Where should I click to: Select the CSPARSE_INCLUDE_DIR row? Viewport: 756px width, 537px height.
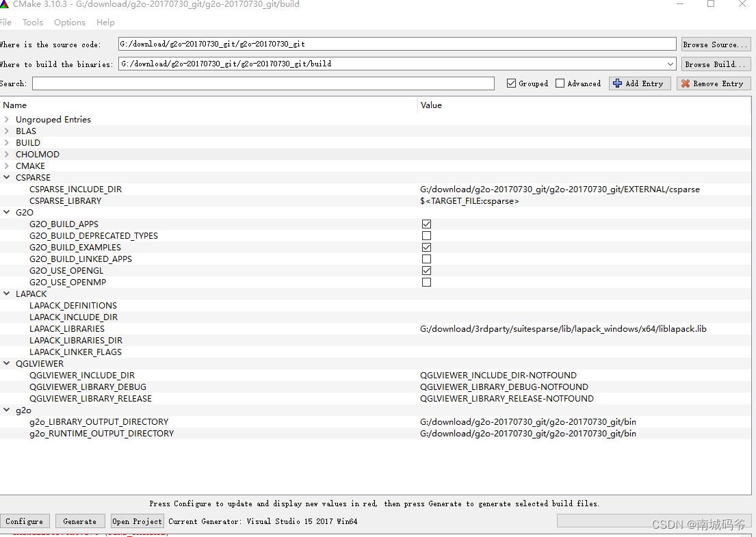click(x=376, y=189)
